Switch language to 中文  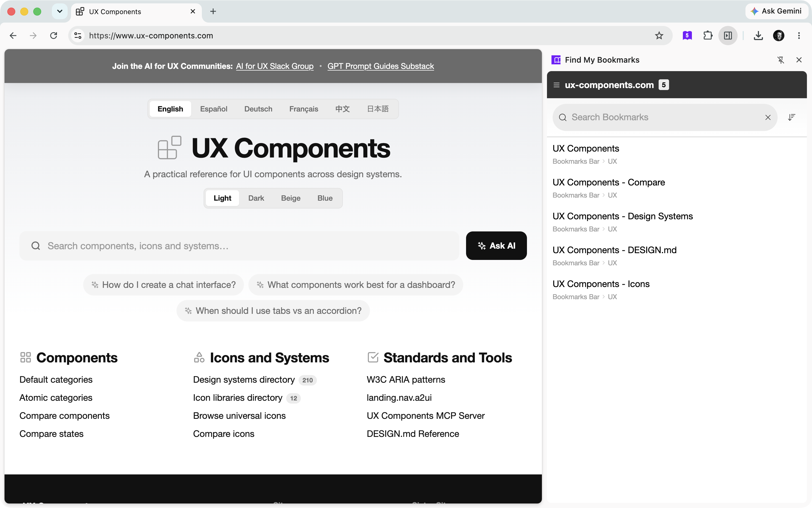[342, 109]
